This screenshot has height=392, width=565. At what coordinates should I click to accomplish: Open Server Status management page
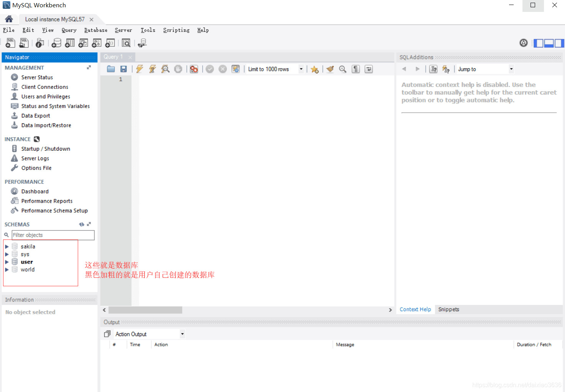(x=37, y=77)
